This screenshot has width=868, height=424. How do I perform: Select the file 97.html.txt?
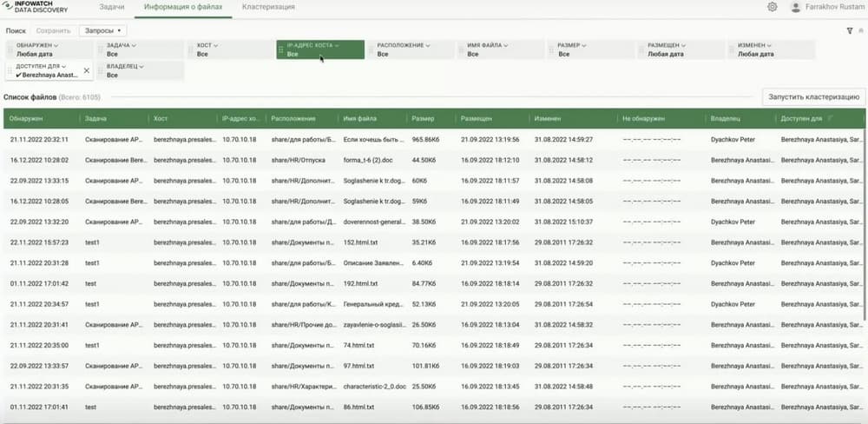[358, 365]
